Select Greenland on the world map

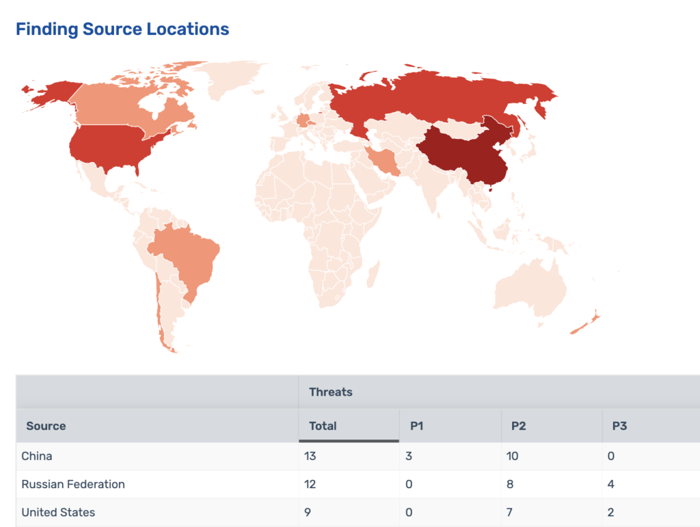232,78
